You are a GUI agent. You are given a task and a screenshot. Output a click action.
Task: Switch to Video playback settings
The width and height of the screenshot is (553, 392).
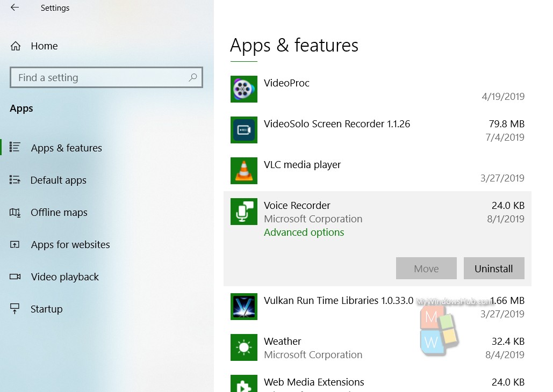(x=65, y=277)
